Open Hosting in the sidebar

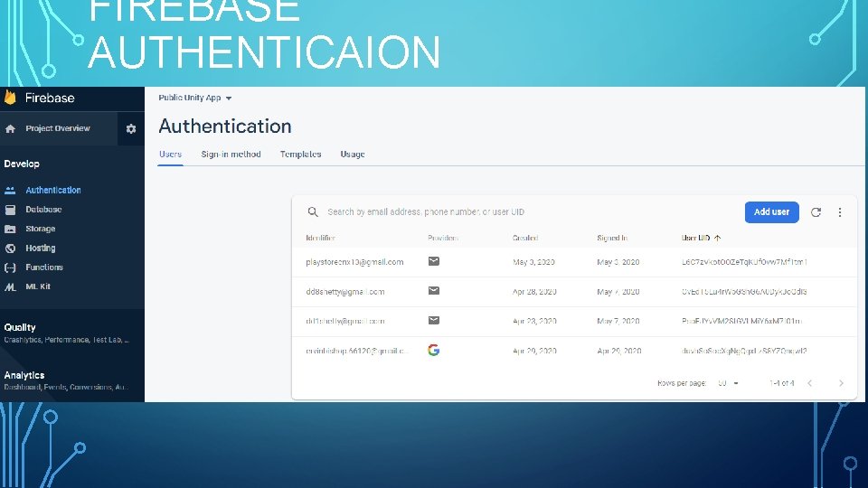pyautogui.click(x=41, y=249)
